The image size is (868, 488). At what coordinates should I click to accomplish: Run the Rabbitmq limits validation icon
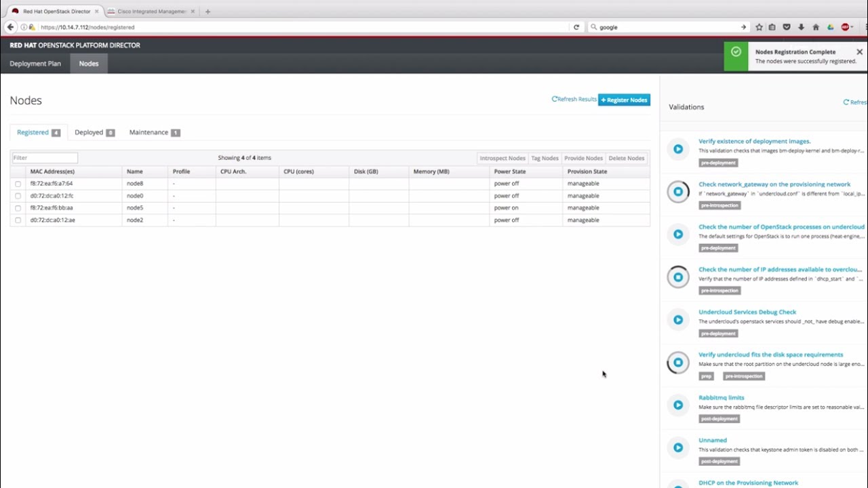point(678,405)
